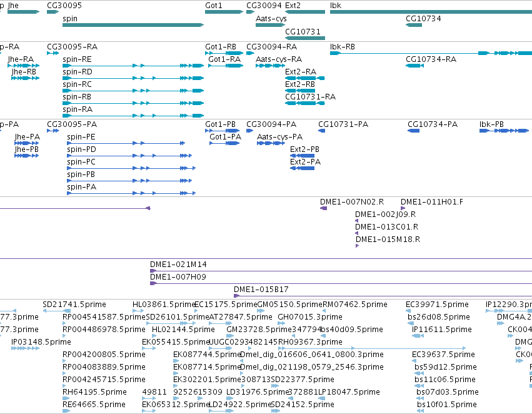
Task: Select BAC end DME1-015M18.R
Action: [388, 240]
